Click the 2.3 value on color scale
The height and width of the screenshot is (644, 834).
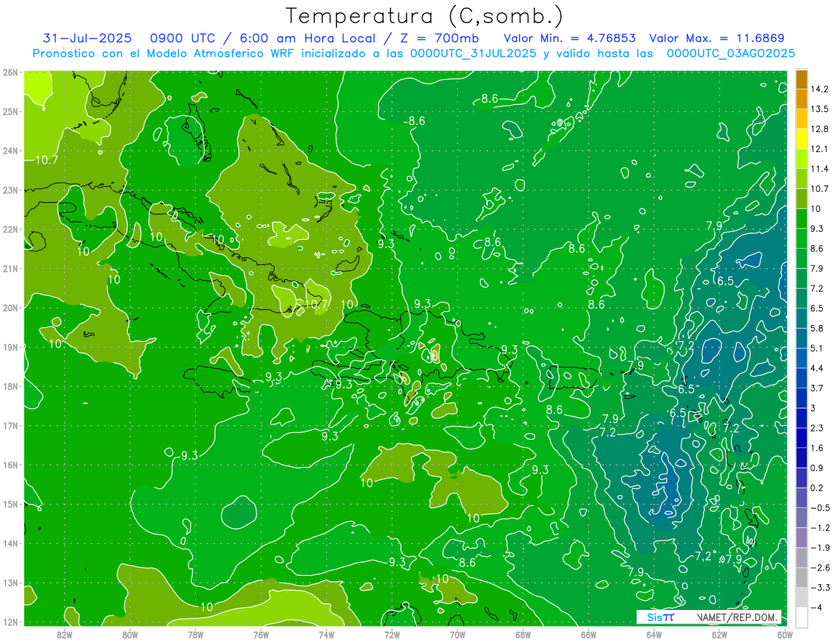[817, 428]
